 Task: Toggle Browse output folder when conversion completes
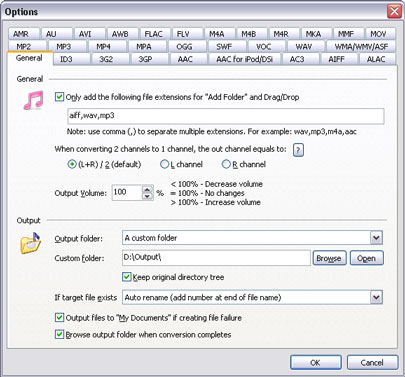pyautogui.click(x=59, y=334)
